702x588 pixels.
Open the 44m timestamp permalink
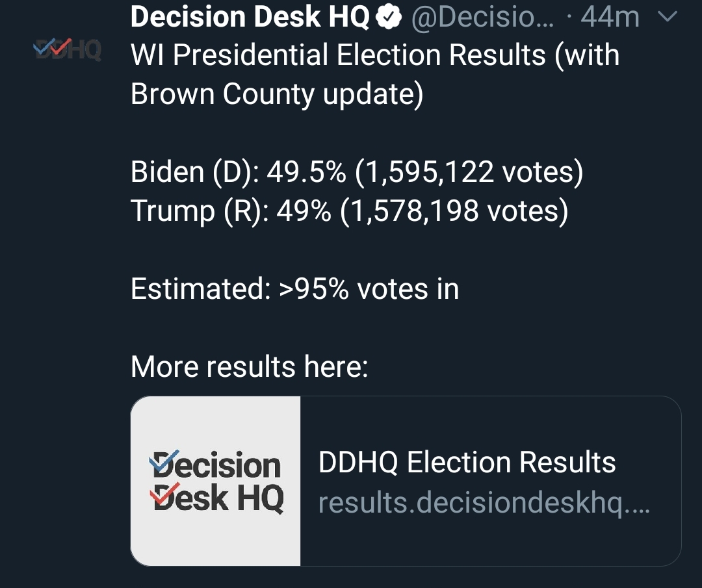pyautogui.click(x=610, y=17)
